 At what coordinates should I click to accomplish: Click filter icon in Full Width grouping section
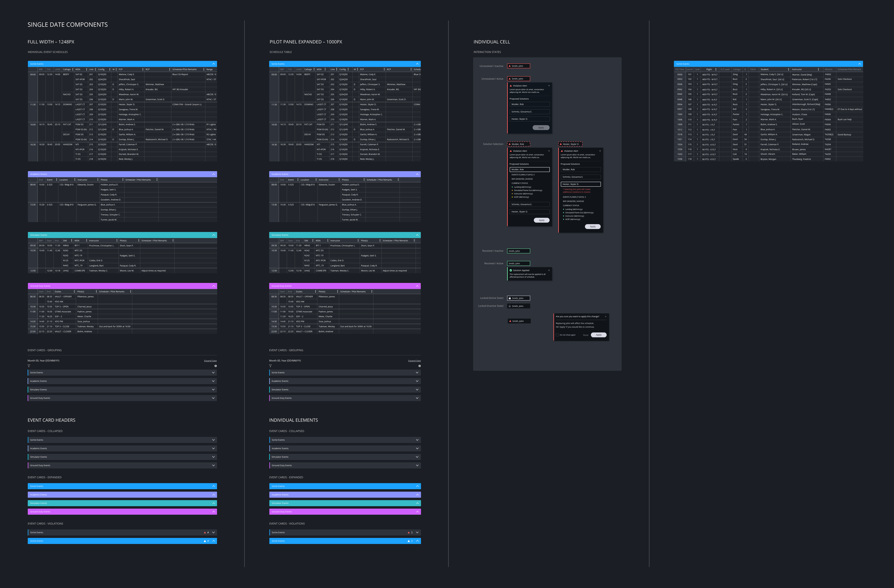(x=29, y=366)
